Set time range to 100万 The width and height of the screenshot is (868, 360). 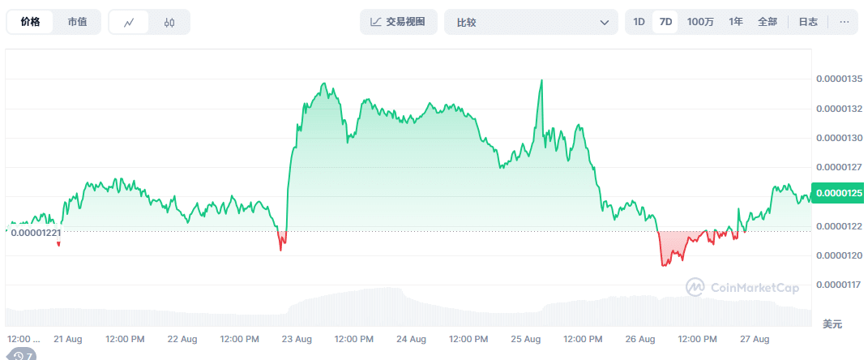[700, 22]
